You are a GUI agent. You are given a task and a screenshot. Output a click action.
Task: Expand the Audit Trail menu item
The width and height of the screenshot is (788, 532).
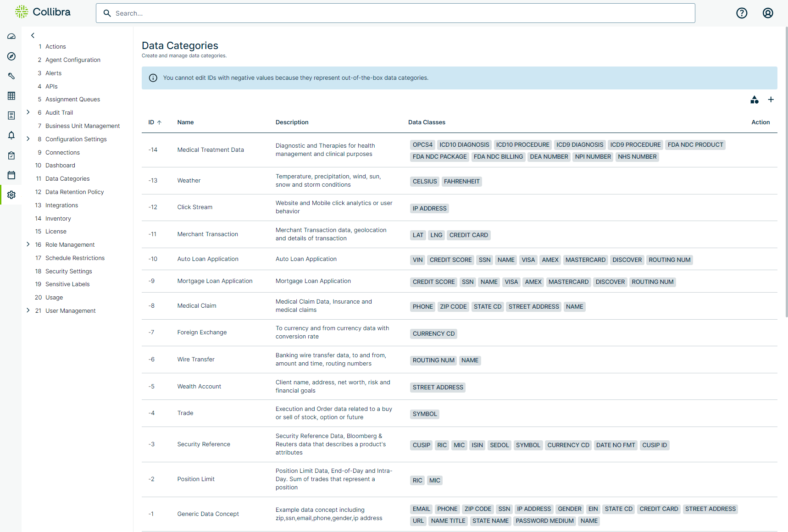[28, 112]
